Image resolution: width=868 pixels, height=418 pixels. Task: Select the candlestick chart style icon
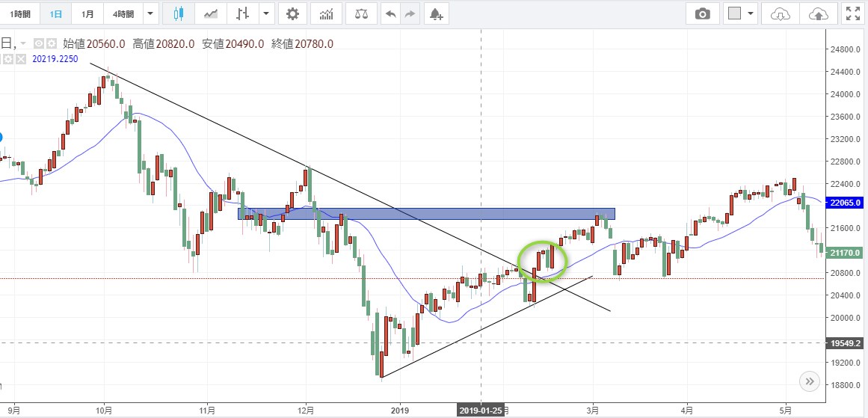(178, 14)
